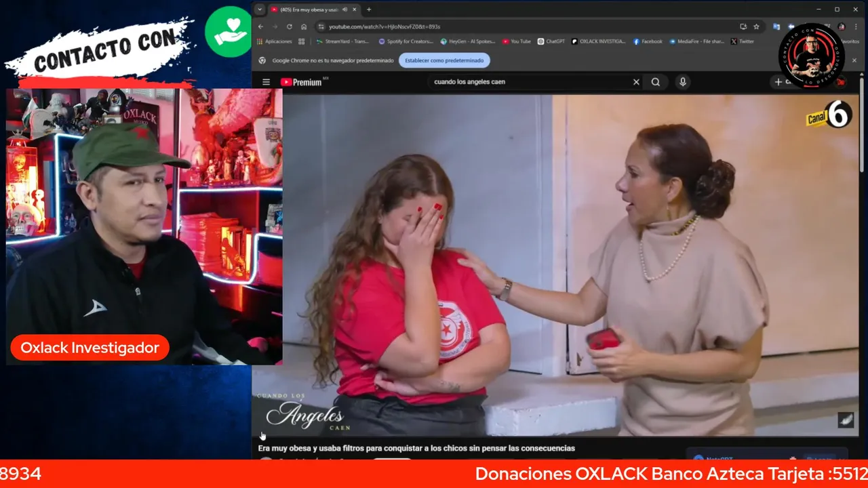Click the install/cast icon in address bar

[x=743, y=26]
